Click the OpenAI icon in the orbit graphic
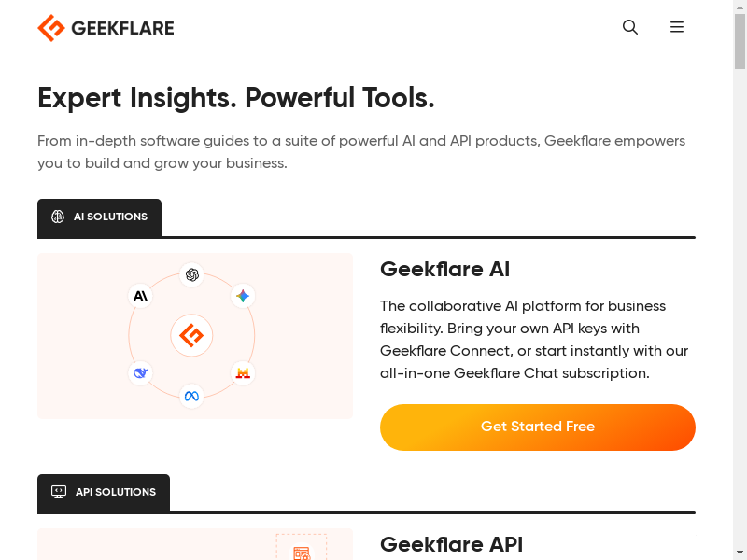The image size is (747, 560). point(192,274)
